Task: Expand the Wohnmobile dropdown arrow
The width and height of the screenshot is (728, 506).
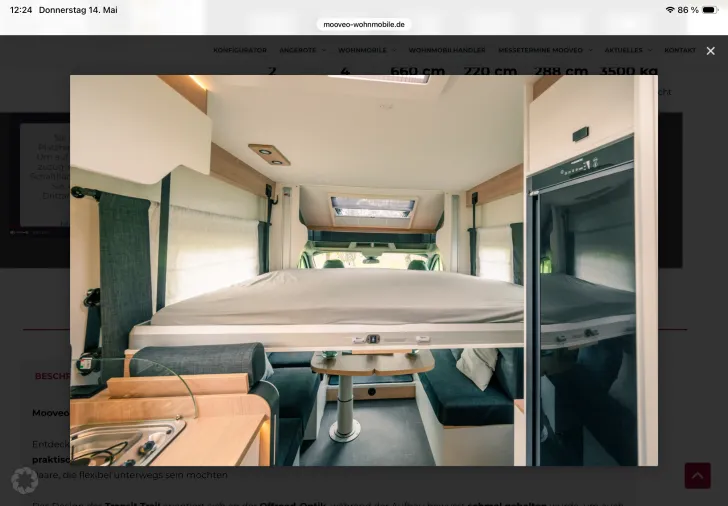Action: coord(394,50)
